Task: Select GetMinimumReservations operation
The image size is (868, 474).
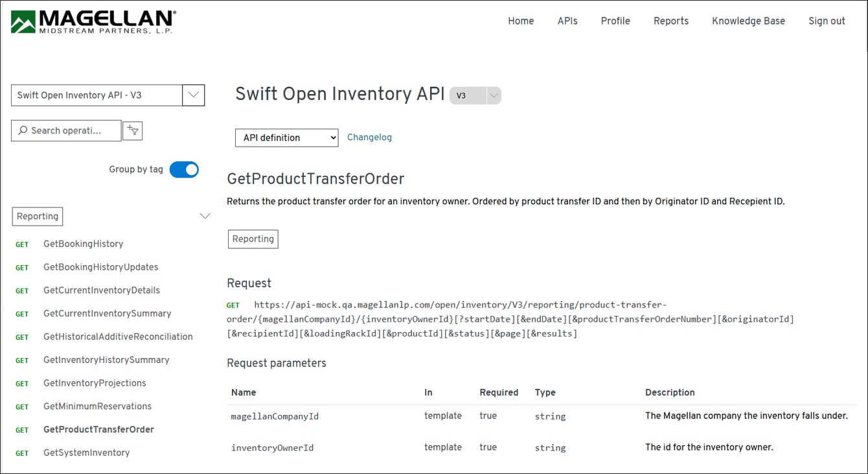Action: coord(97,407)
